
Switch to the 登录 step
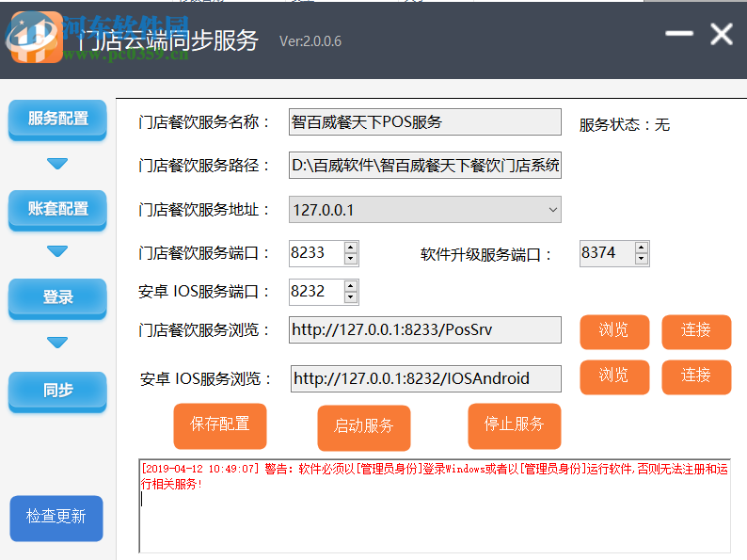coord(57,298)
